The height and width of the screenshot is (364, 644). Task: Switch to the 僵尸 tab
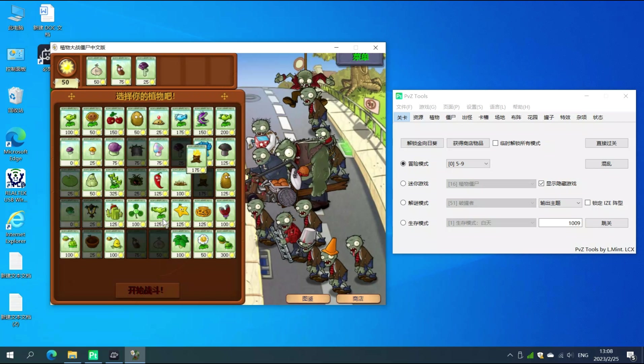451,117
